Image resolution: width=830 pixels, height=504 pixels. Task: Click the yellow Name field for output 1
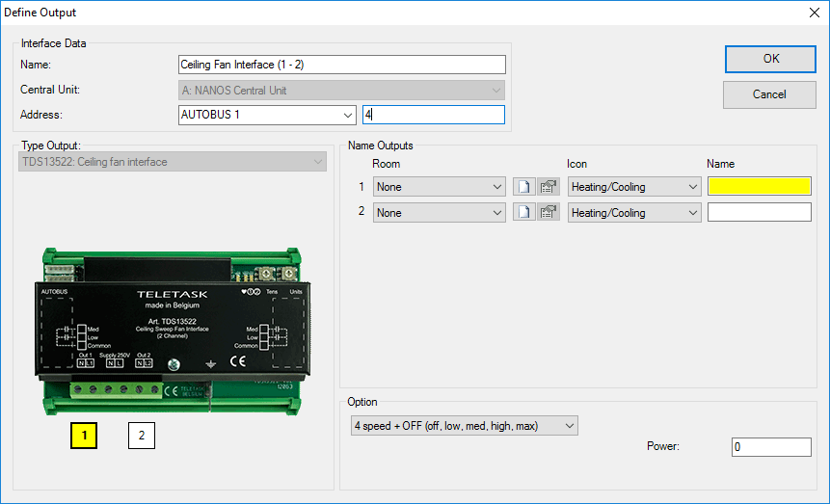click(759, 187)
